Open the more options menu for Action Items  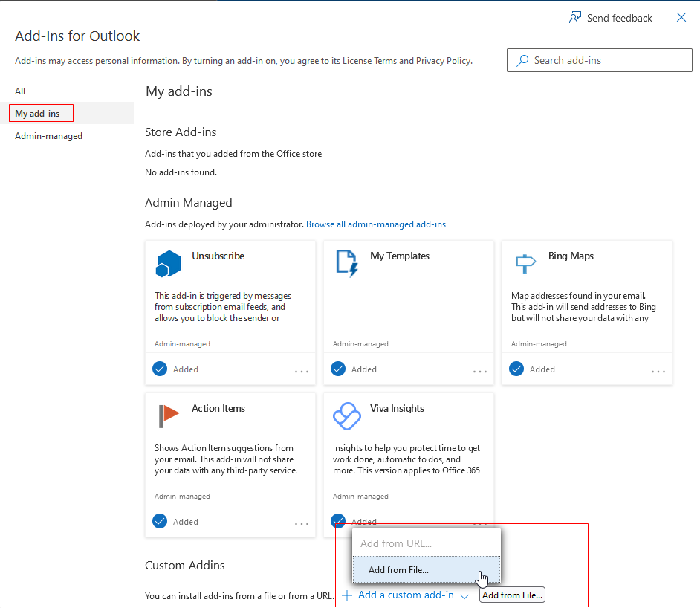[x=301, y=523]
